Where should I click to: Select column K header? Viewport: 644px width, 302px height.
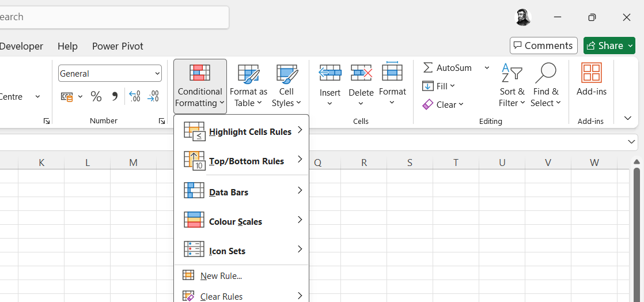click(x=41, y=163)
